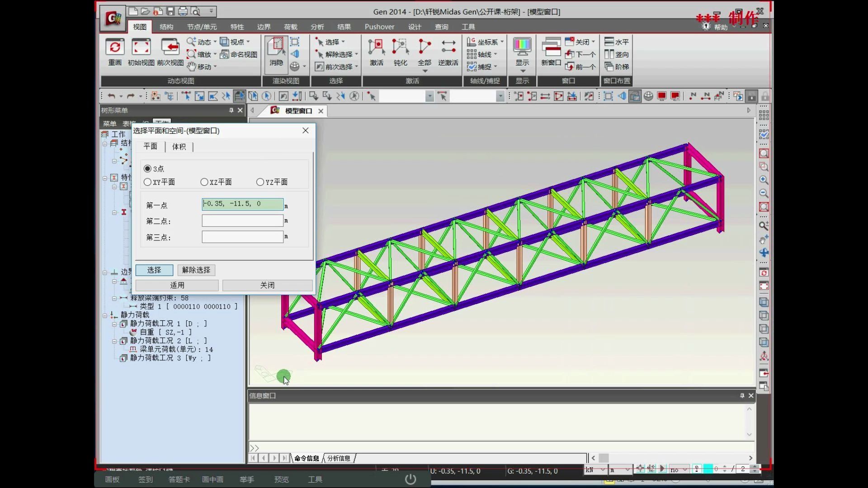
Task: Click the 应用 button in dialog
Action: [x=177, y=285]
